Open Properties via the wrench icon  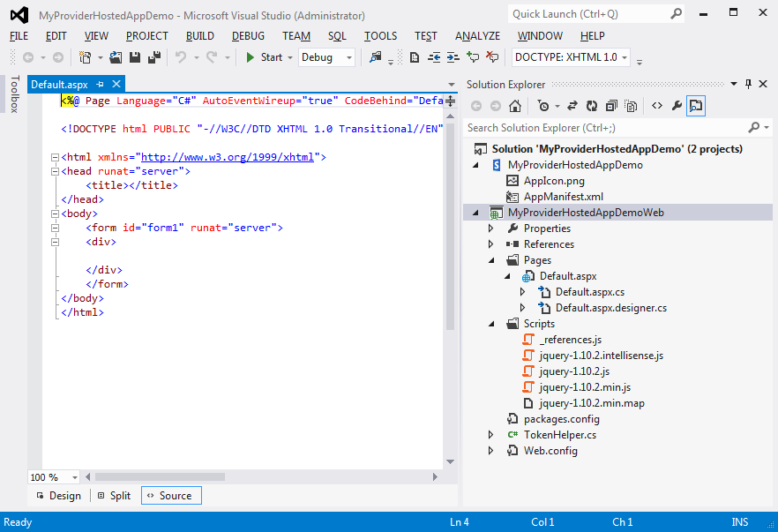(x=677, y=106)
